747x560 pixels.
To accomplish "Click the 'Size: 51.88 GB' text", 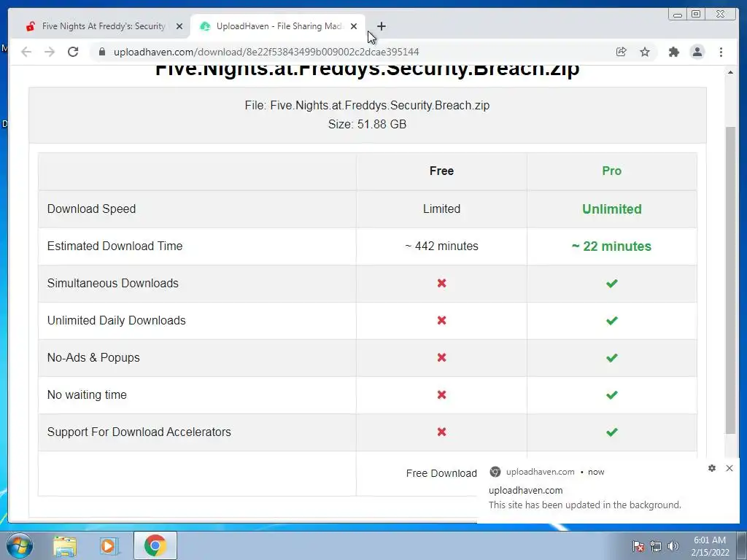I will [368, 124].
